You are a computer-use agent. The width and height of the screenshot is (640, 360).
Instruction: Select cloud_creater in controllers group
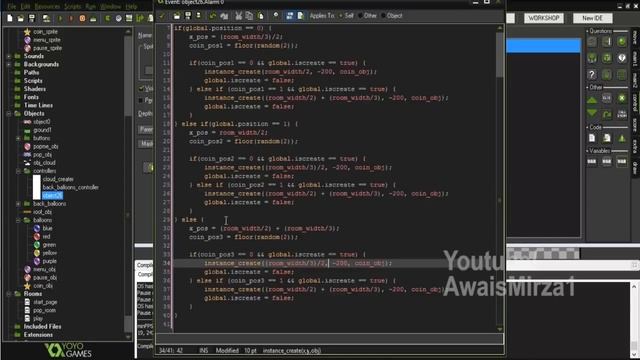(x=58, y=179)
